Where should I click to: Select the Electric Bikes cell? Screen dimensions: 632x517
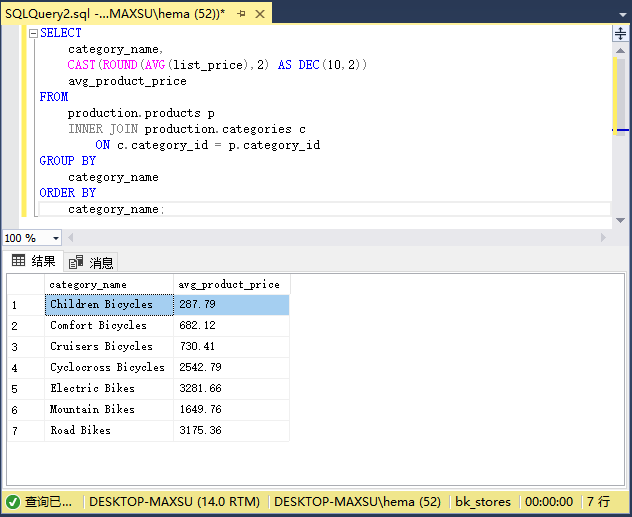(109, 388)
